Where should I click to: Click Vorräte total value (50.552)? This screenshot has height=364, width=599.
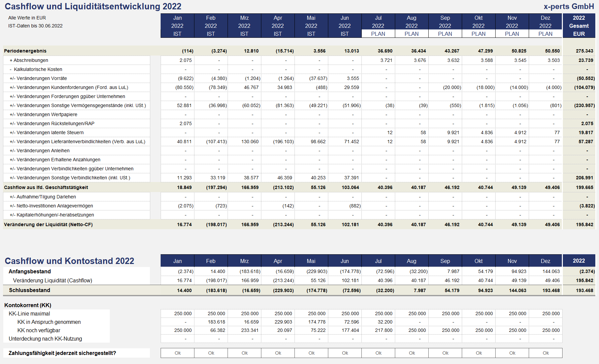click(x=586, y=78)
